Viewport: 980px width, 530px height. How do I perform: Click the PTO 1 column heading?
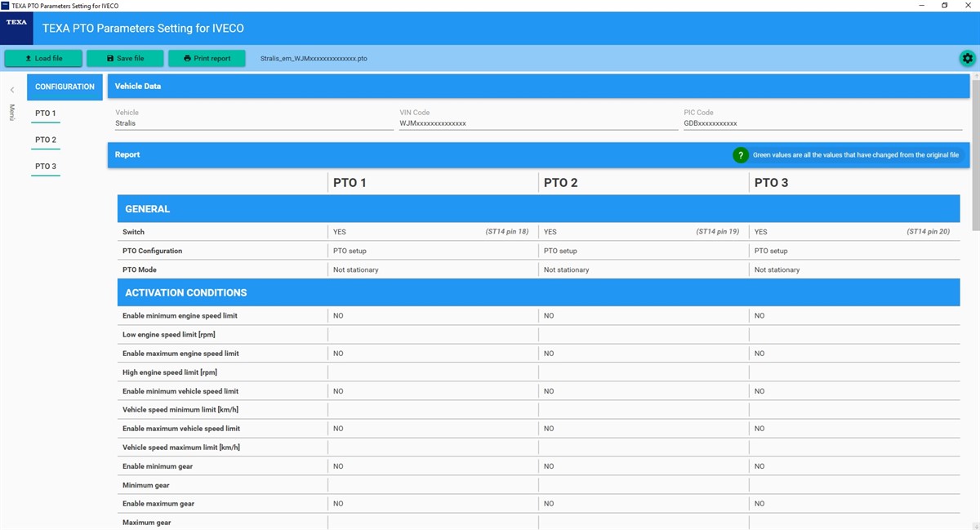coord(350,183)
